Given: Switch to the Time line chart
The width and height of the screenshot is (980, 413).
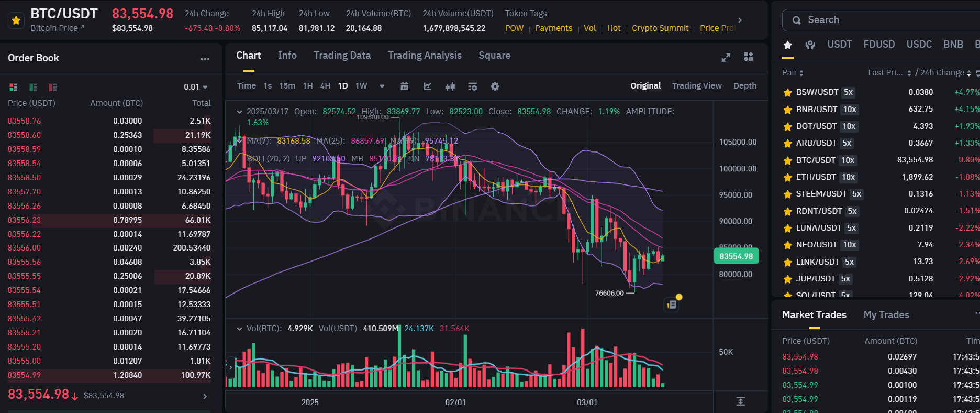Looking at the screenshot, I should [247, 86].
